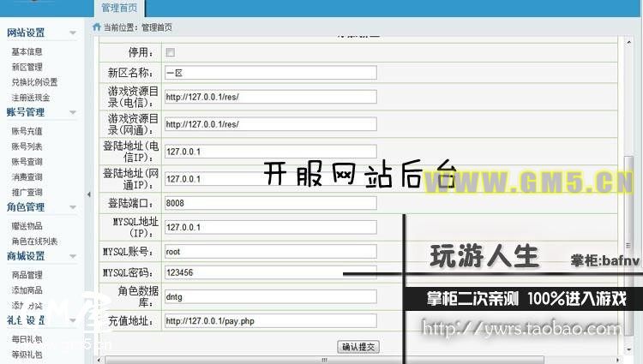This screenshot has width=643, height=364.
Task: Collapse the 商城设置 section arrow
Action: coord(73,256)
